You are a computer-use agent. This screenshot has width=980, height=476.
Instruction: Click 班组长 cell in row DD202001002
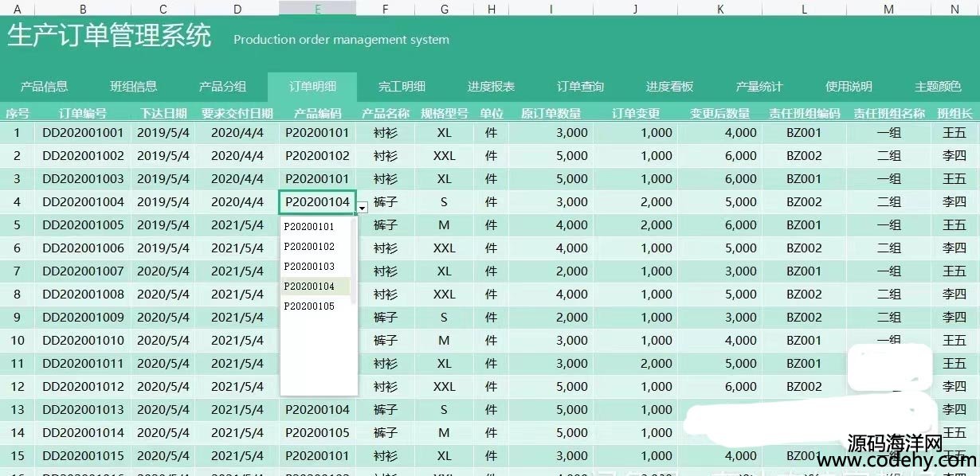click(955, 156)
